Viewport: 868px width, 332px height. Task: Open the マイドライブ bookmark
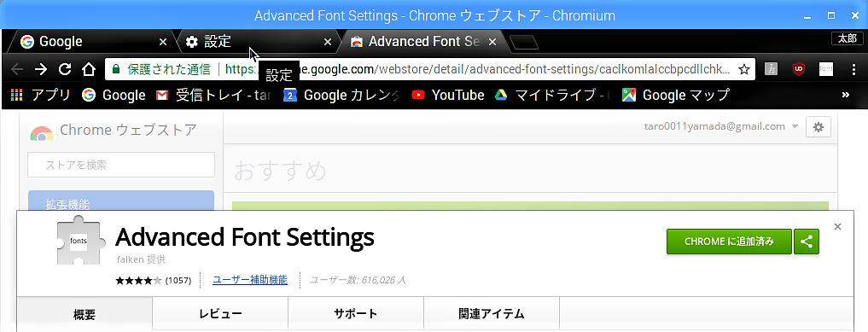tap(553, 96)
